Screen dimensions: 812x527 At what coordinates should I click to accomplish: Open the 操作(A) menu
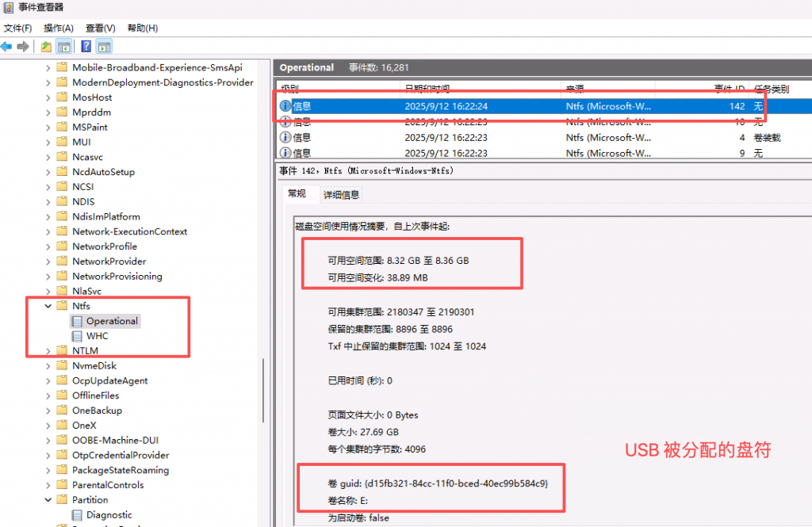point(59,29)
